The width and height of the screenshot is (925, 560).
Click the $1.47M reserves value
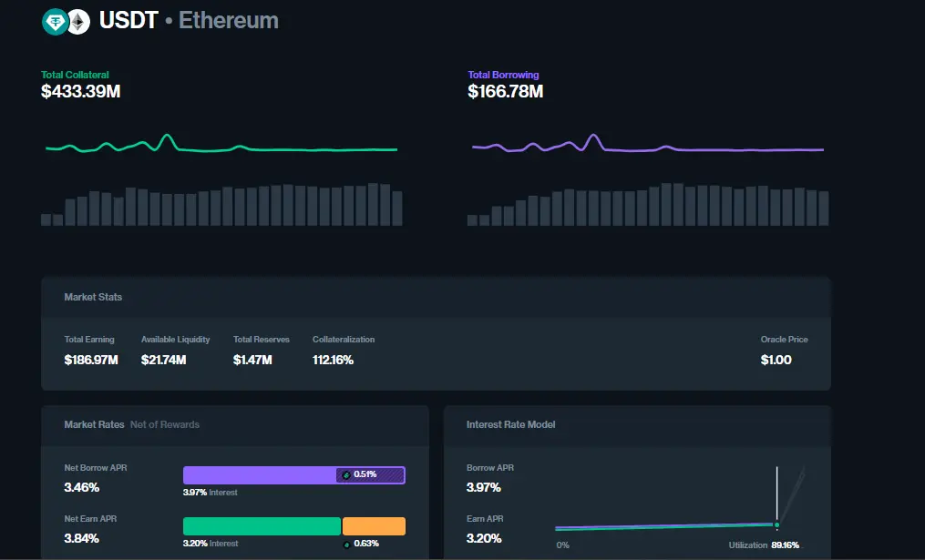click(x=252, y=360)
